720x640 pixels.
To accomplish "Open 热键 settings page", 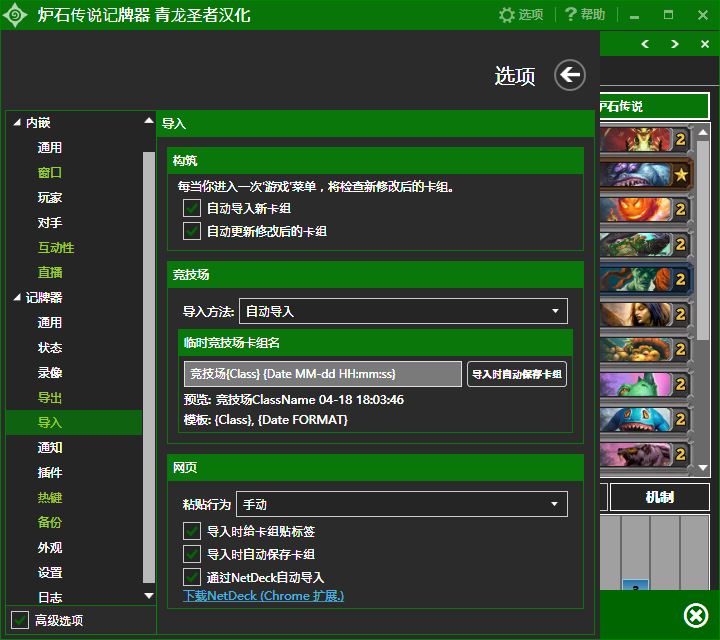I will point(50,498).
